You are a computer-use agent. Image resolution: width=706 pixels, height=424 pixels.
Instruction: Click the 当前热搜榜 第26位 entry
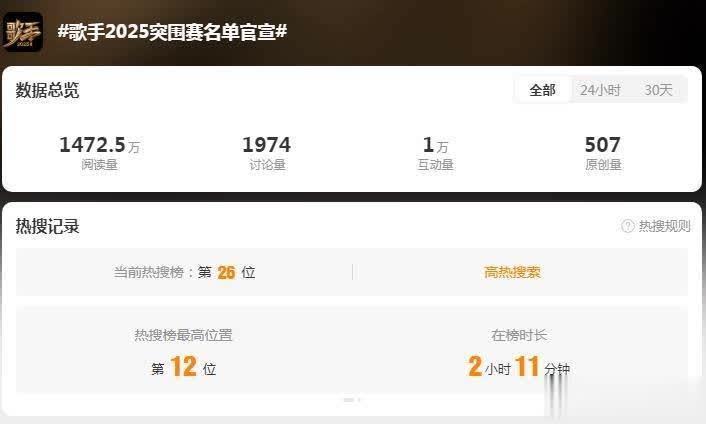click(185, 272)
